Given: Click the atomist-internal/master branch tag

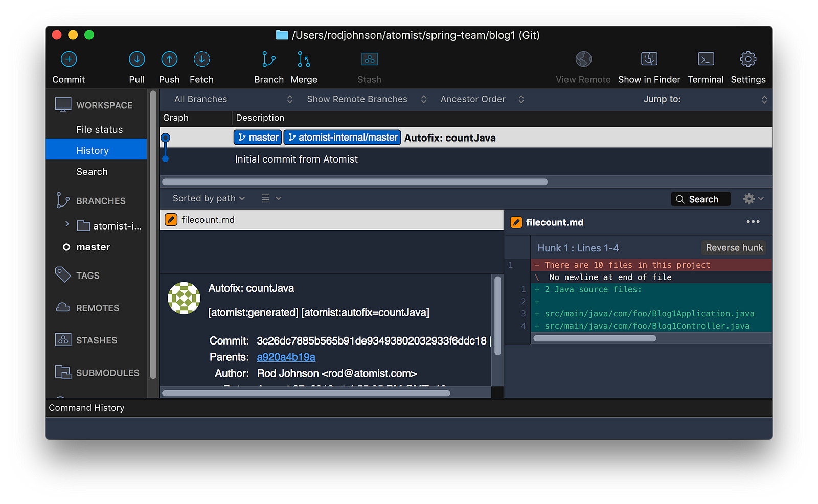Looking at the screenshot, I should tap(342, 138).
